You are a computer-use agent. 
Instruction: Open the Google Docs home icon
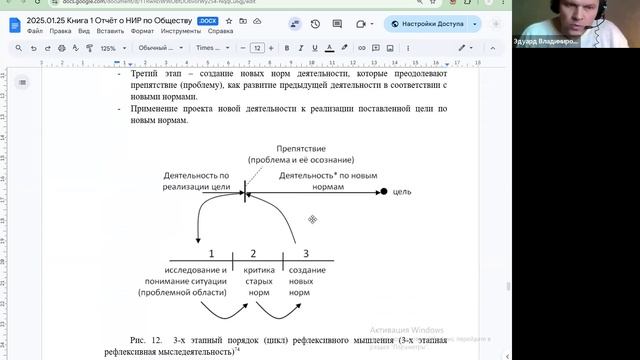(15, 25)
